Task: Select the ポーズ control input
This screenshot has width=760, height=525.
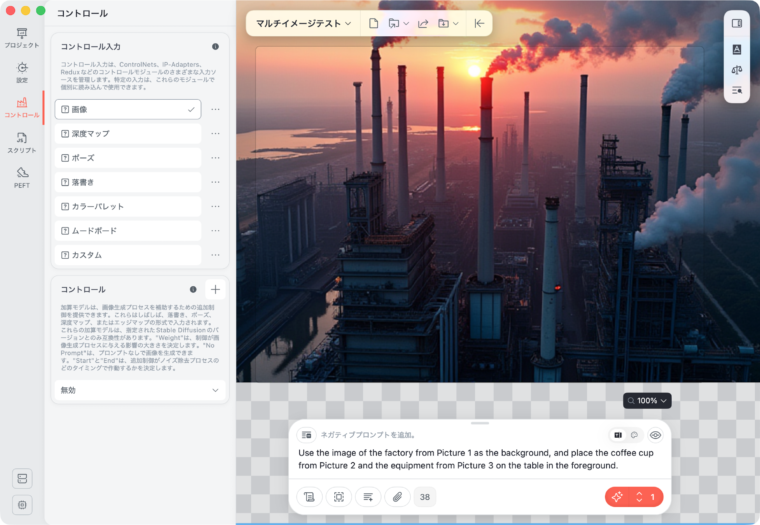Action: click(127, 158)
